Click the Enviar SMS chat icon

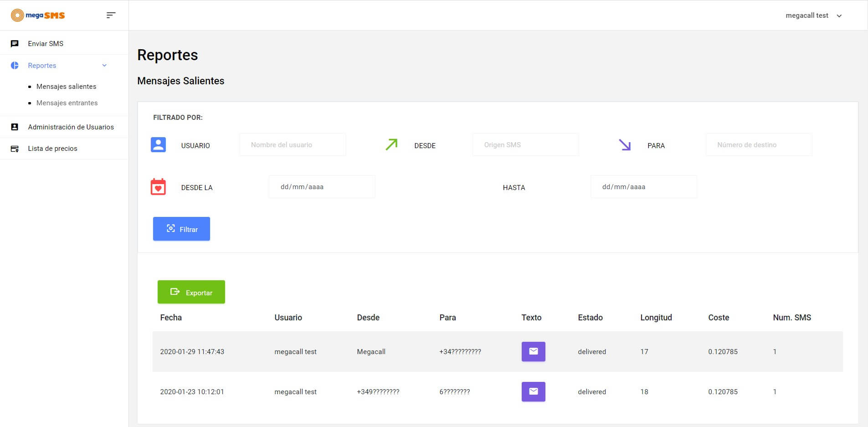pos(15,44)
